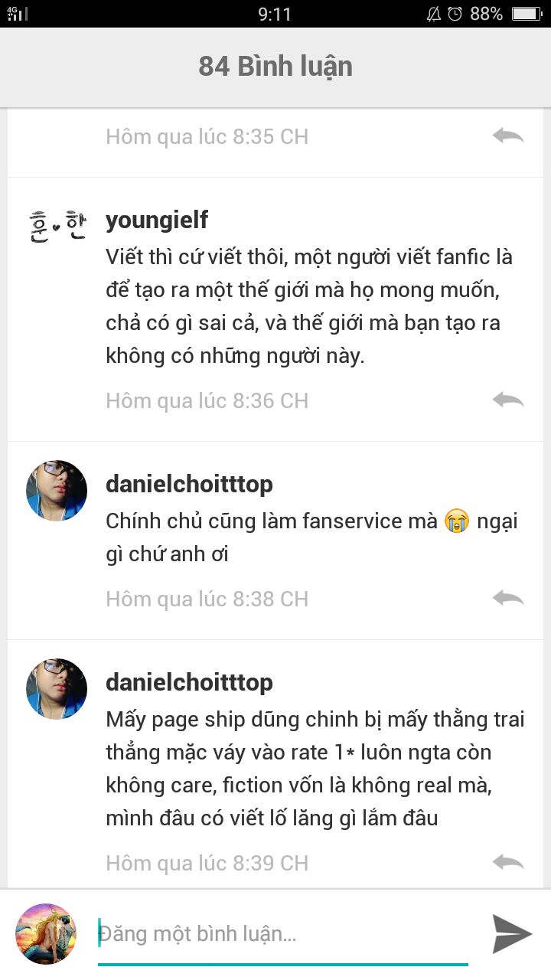
Task: Tap the 'Hôm qua lúc 8:36 CH' timestamp
Action: click(207, 400)
